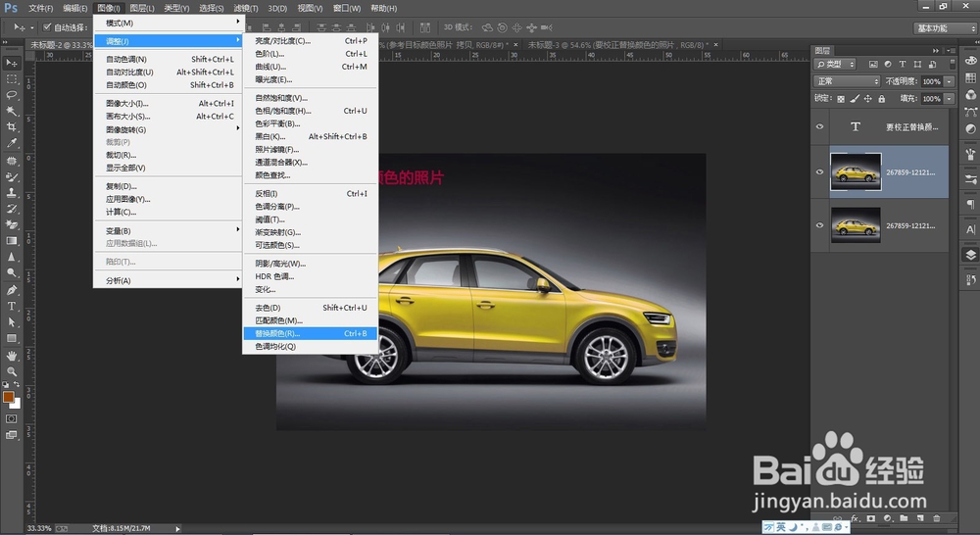
Task: Select the Lasso tool
Action: tap(11, 95)
